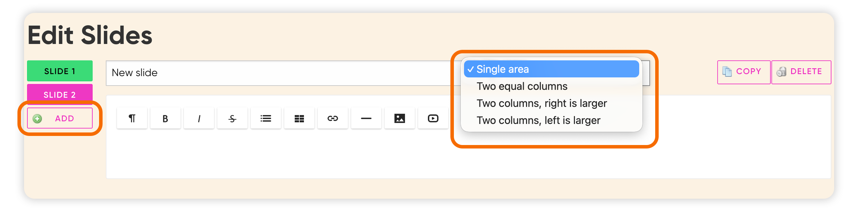Insert a horizontal rule line
Image resolution: width=868 pixels, height=221 pixels.
tap(366, 119)
